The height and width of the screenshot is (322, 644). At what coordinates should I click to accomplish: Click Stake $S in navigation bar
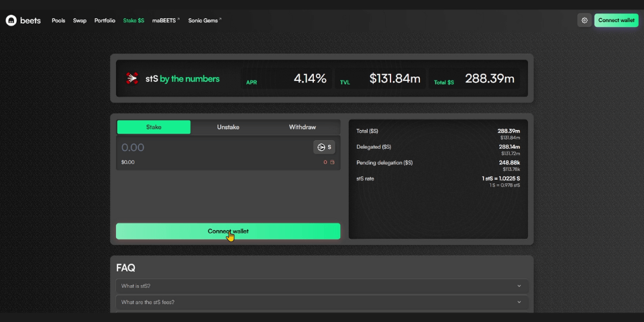[x=133, y=20]
